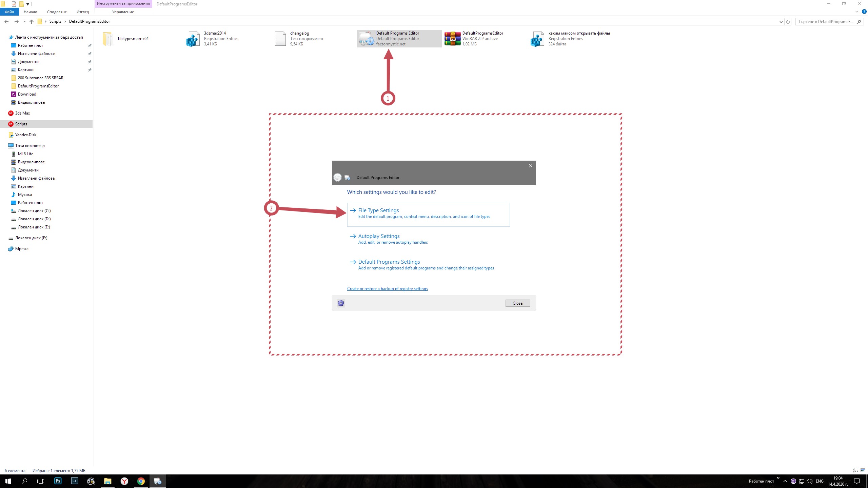This screenshot has height=488, width=868.
Task: Switch to the Изглед ribbon tab
Action: 83,12
